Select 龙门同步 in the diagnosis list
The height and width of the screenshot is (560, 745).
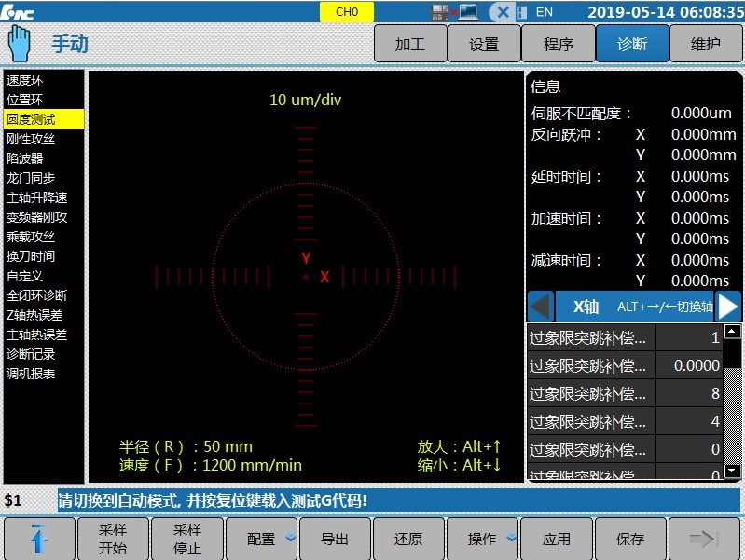(31, 178)
